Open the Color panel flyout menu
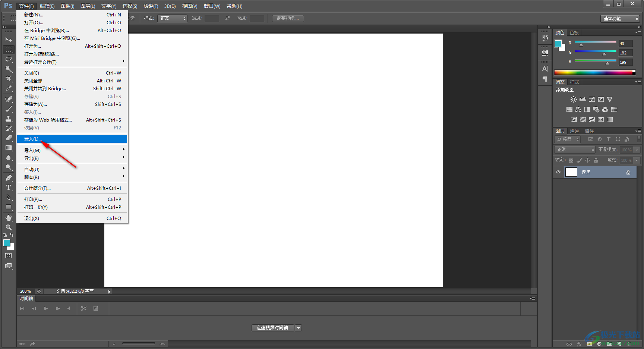The height and width of the screenshot is (349, 644). pyautogui.click(x=638, y=32)
